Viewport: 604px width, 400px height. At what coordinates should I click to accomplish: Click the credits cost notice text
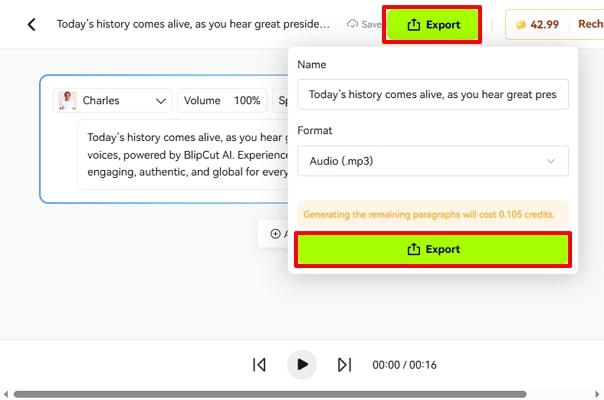pyautogui.click(x=429, y=215)
